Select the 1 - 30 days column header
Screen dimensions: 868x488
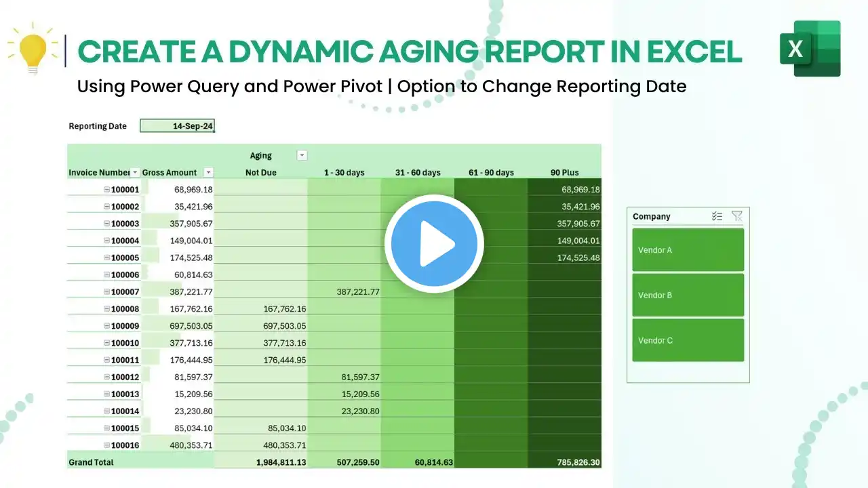(x=344, y=173)
